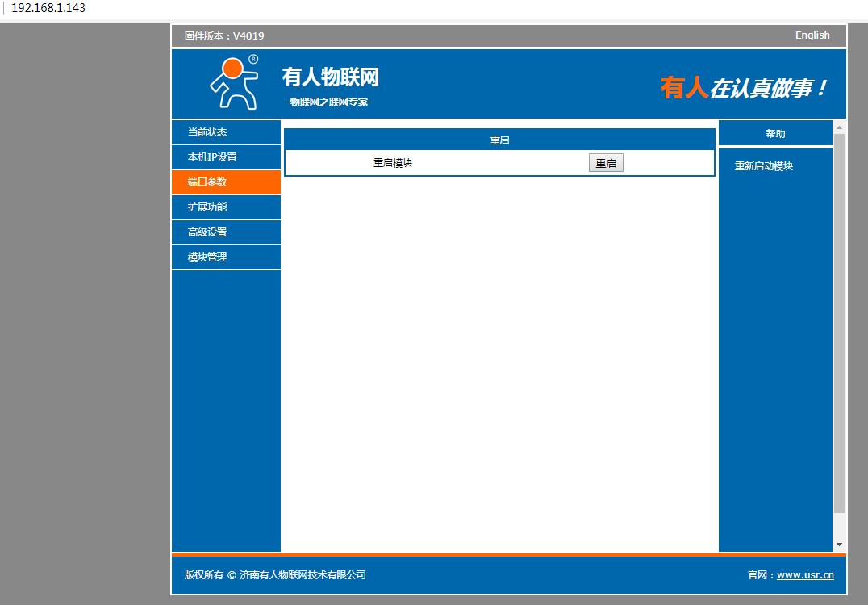Click the vertical scrollbar thumb

click(x=839, y=323)
